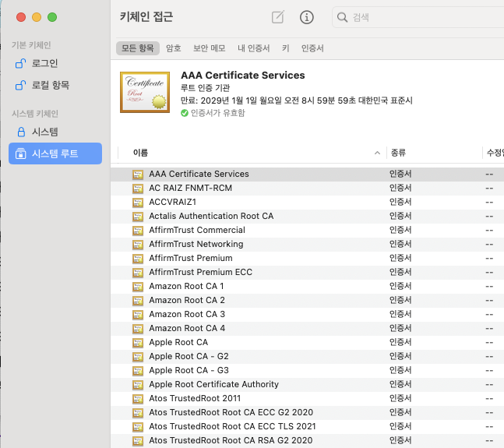Sort by the 이름 column header
504x448 pixels.
point(140,153)
